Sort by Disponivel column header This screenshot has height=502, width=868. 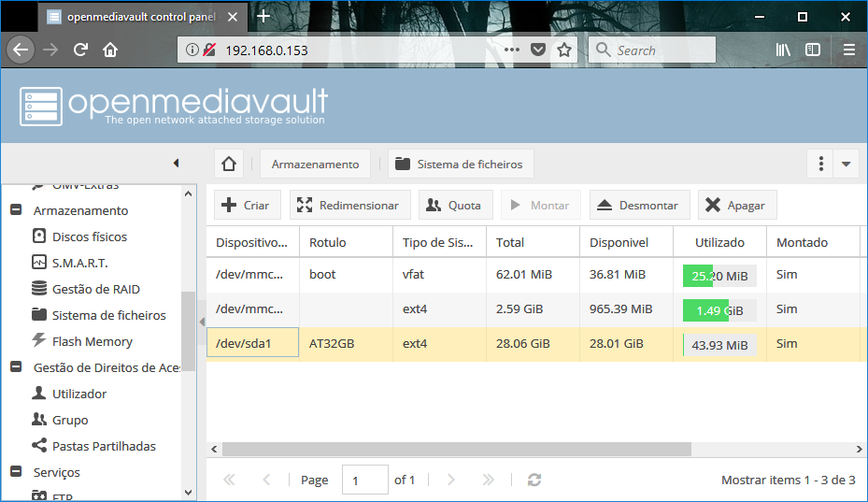click(x=626, y=242)
